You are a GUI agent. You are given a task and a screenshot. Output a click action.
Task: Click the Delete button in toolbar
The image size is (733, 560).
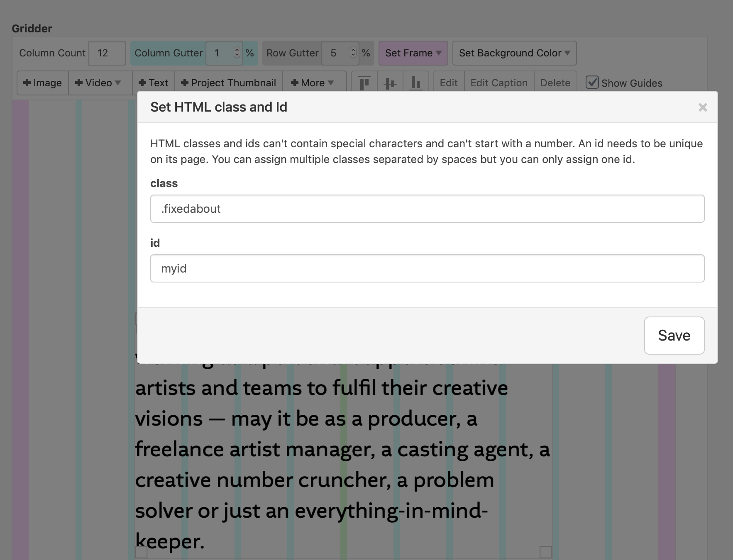click(555, 83)
